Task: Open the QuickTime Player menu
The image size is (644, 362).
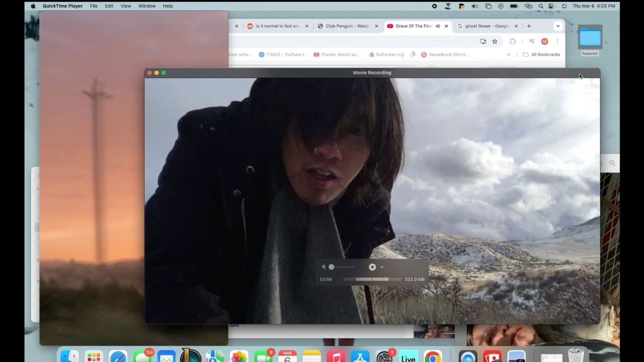Action: pyautogui.click(x=62, y=6)
